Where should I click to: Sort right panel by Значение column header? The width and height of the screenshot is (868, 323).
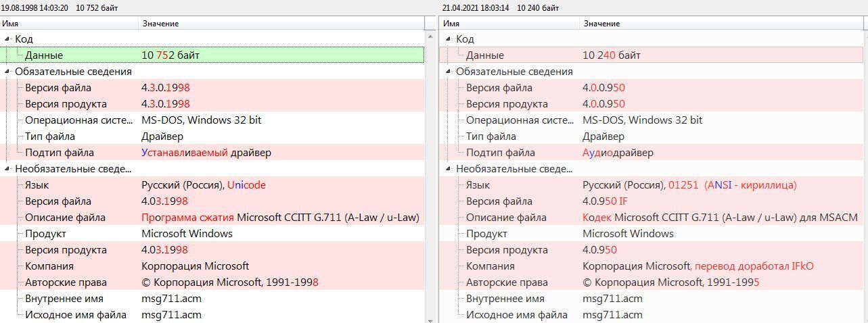pyautogui.click(x=722, y=24)
